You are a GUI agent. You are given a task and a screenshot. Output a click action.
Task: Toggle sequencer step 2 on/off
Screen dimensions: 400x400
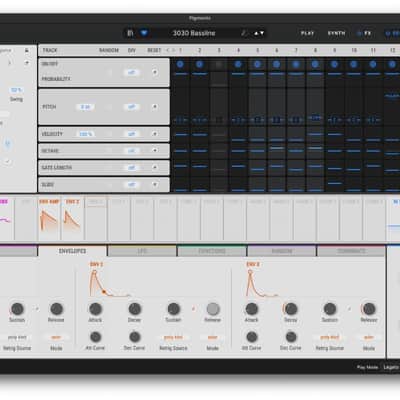pyautogui.click(x=200, y=64)
